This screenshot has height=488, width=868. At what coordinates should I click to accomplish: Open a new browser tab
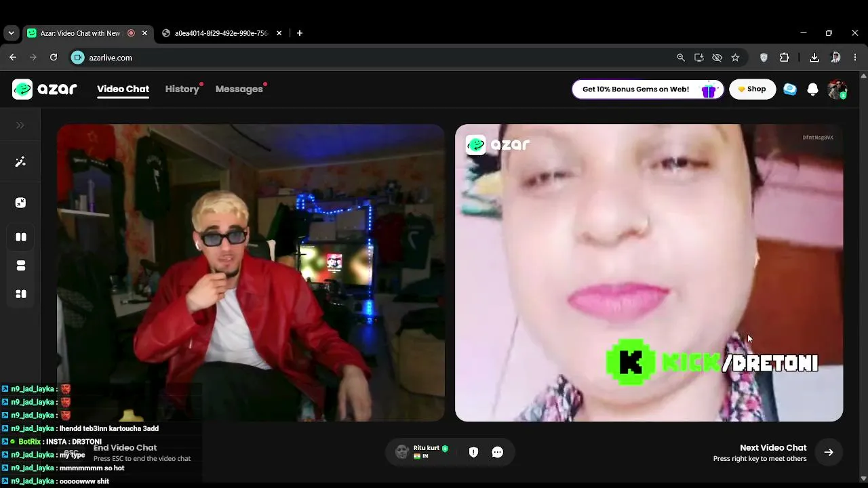click(x=300, y=33)
